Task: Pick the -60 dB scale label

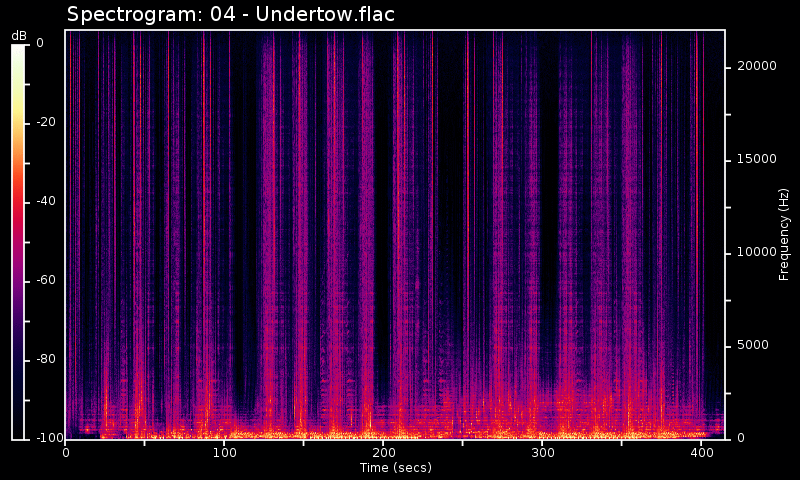Action: click(44, 281)
